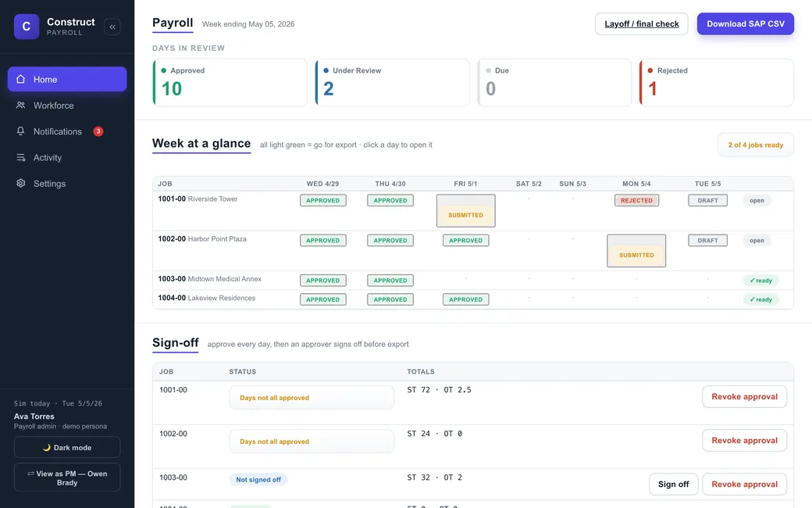Click the Workforce people icon
812x508 pixels.
point(21,106)
